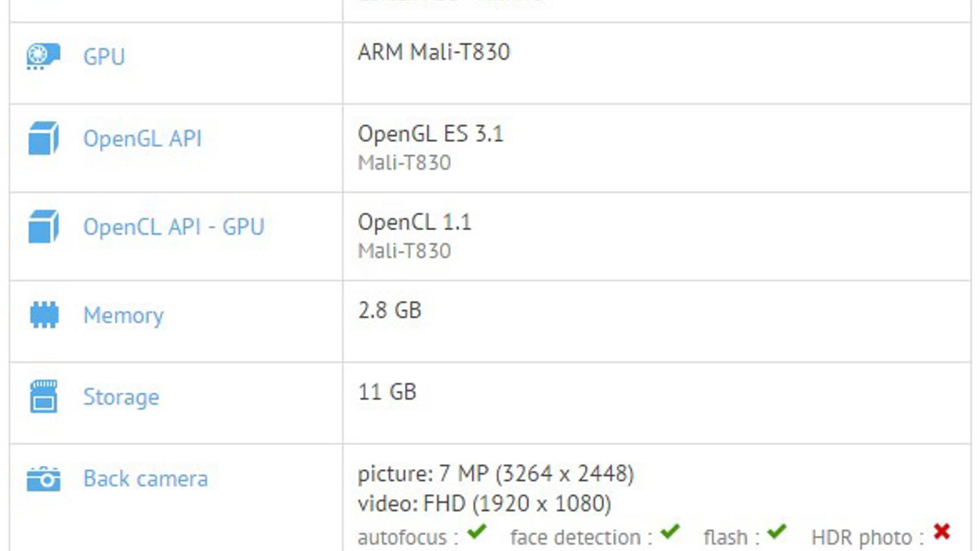980x551 pixels.
Task: Click the flash green checkmark
Action: click(777, 531)
